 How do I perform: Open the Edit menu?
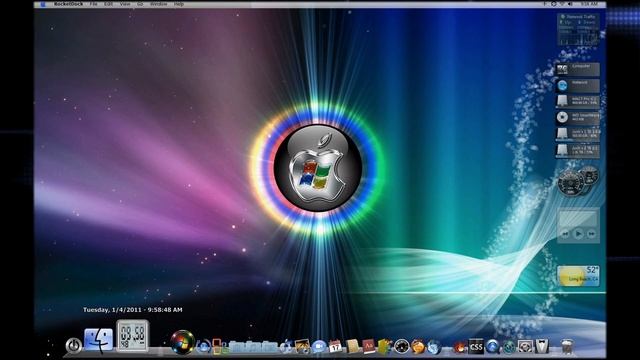pyautogui.click(x=108, y=4)
